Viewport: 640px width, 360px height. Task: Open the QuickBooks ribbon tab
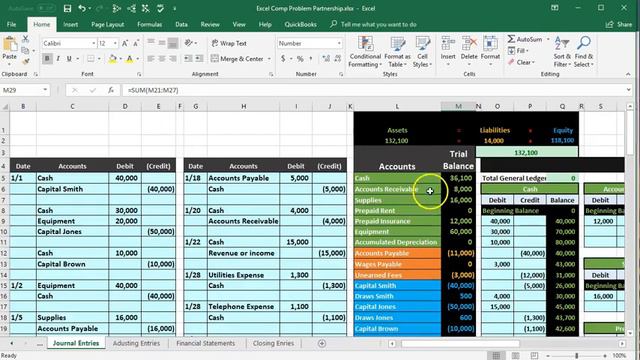coord(300,24)
